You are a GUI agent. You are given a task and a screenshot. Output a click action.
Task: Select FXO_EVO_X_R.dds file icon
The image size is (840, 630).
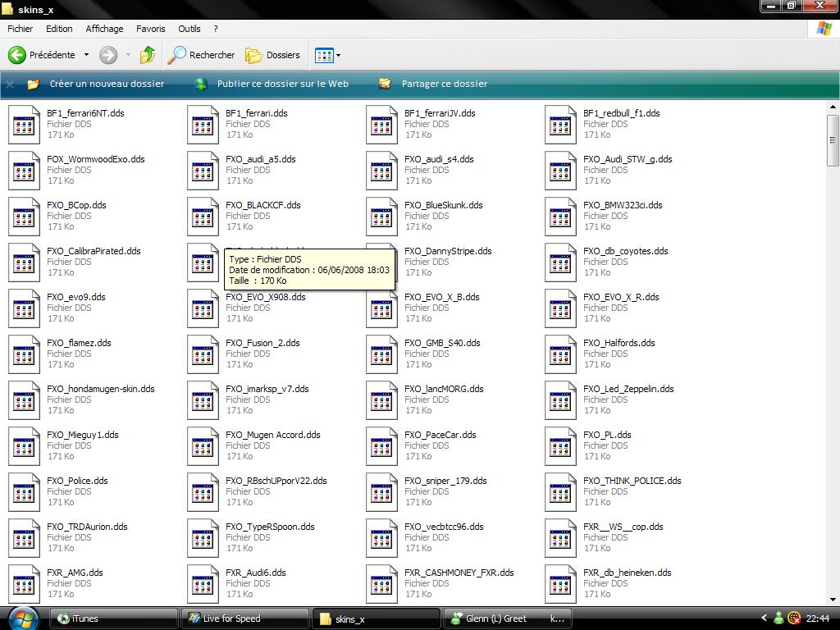(561, 309)
